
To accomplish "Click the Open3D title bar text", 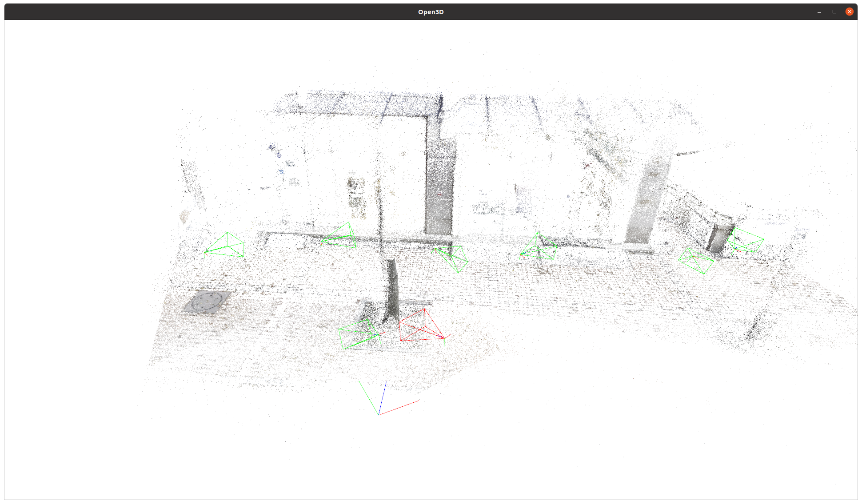I will (x=431, y=12).
